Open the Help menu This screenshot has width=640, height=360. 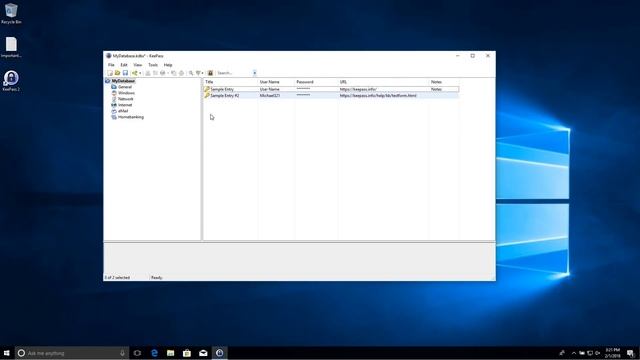(x=168, y=65)
